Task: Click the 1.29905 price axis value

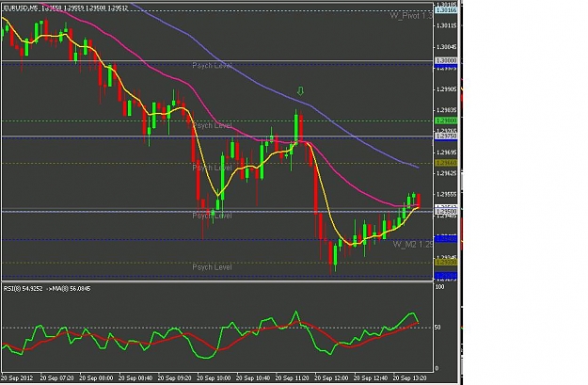Action: [x=446, y=88]
